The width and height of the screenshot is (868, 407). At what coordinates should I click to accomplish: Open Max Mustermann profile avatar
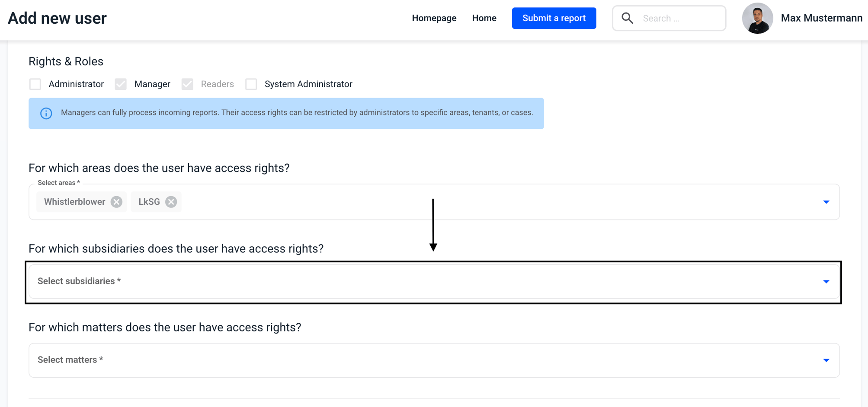click(x=757, y=18)
